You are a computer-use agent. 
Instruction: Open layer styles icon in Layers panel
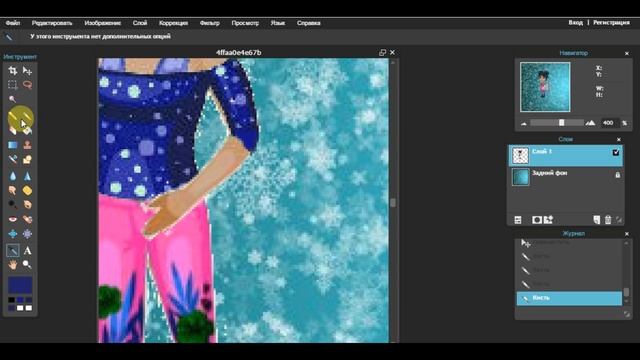click(548, 220)
